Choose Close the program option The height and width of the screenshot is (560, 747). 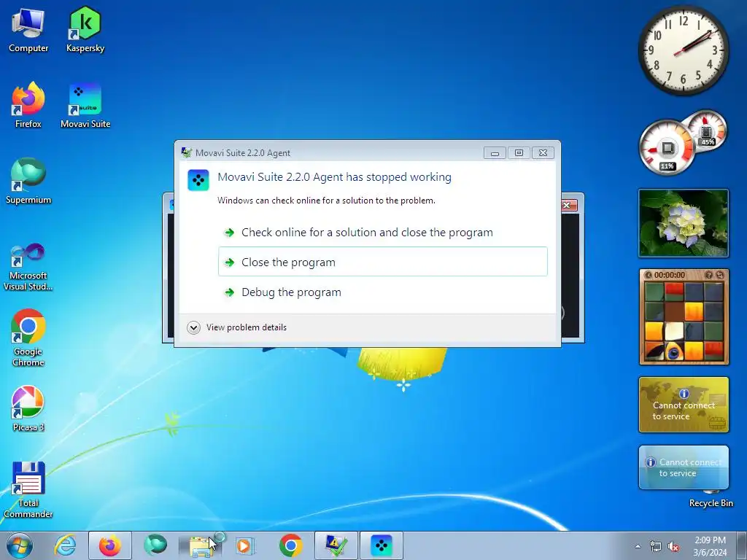[382, 262]
